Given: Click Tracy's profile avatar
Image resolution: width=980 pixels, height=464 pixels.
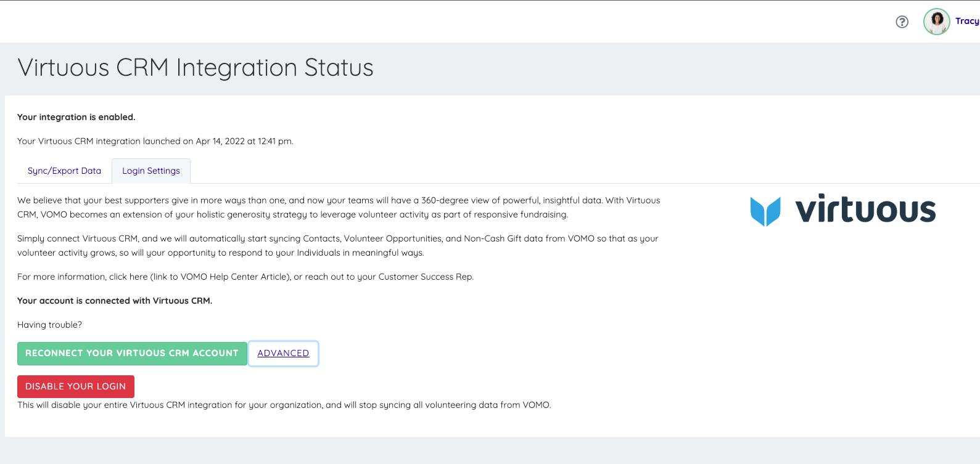Looking at the screenshot, I should click(936, 22).
